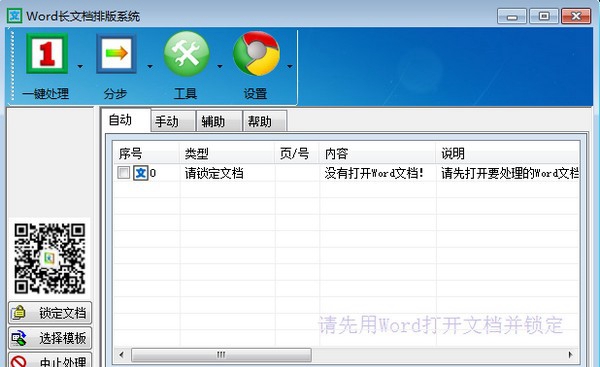This screenshot has height=367, width=600.
Task: Expand the 一键处理 dropdown arrow
Action: coord(80,66)
